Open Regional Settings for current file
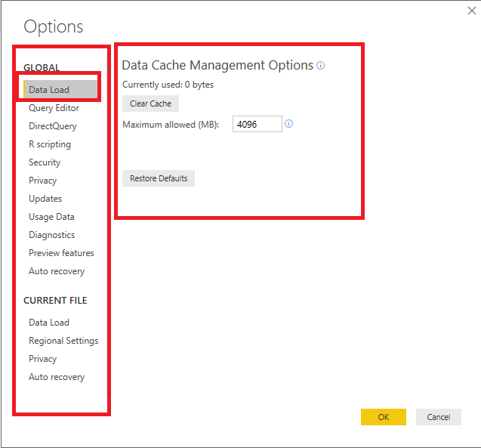The width and height of the screenshot is (481, 448). (63, 341)
